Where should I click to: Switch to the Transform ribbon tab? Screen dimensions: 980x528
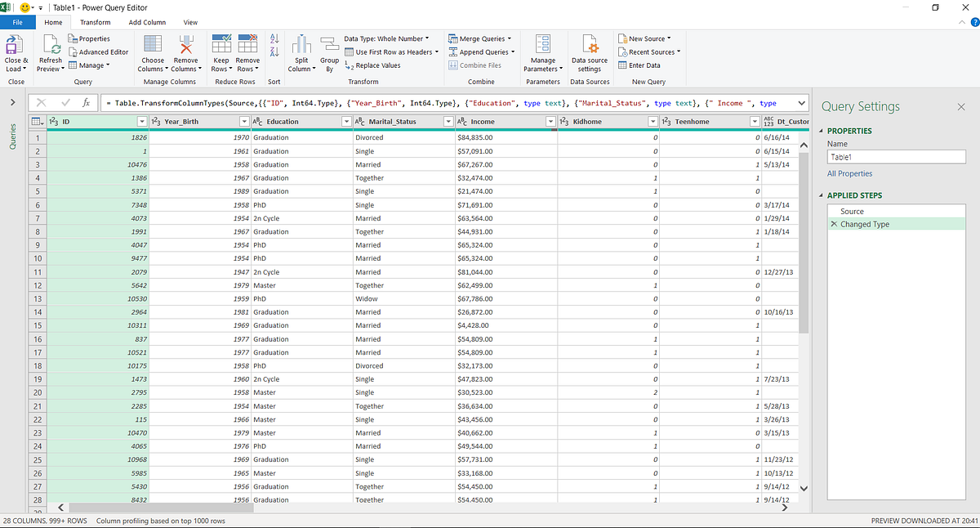click(96, 22)
